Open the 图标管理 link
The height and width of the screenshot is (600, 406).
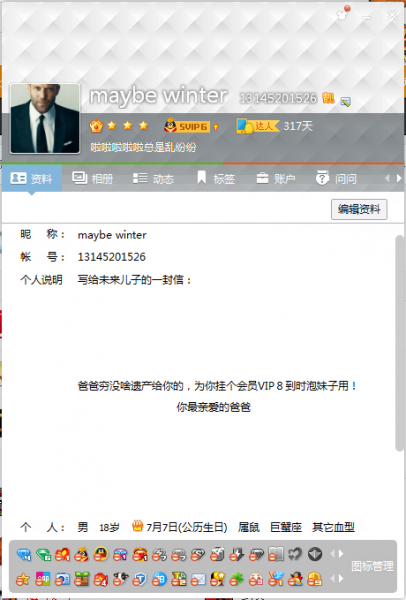[372, 566]
